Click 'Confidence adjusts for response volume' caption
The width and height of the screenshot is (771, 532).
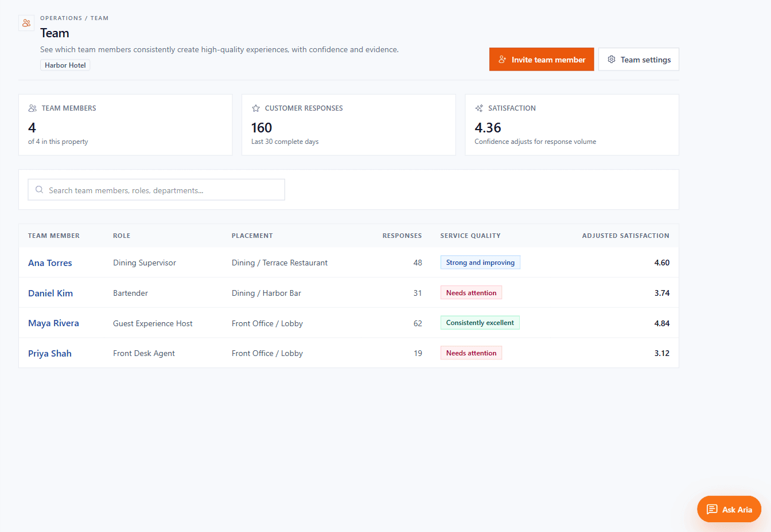tap(535, 142)
